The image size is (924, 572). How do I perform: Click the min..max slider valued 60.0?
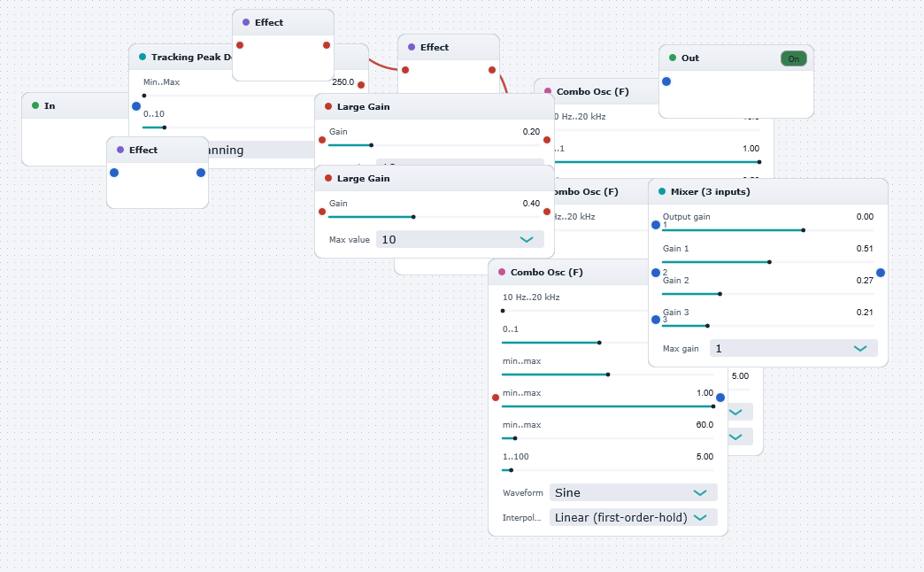[607, 438]
